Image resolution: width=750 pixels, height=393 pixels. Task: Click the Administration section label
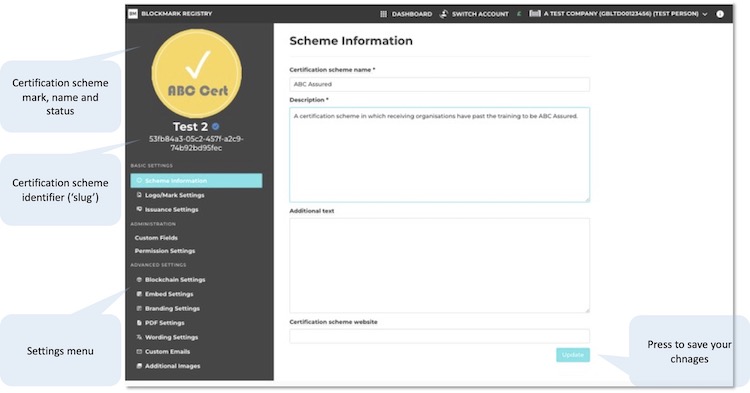pyautogui.click(x=153, y=224)
